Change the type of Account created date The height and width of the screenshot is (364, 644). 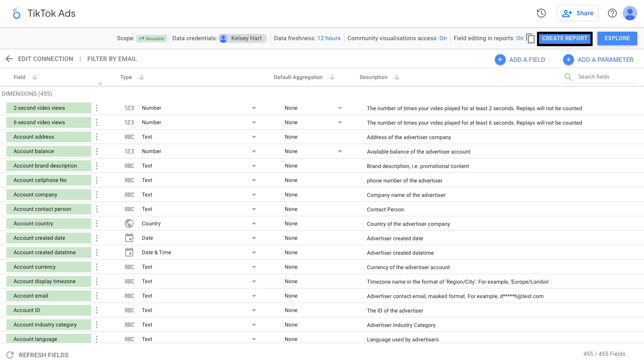(254, 238)
